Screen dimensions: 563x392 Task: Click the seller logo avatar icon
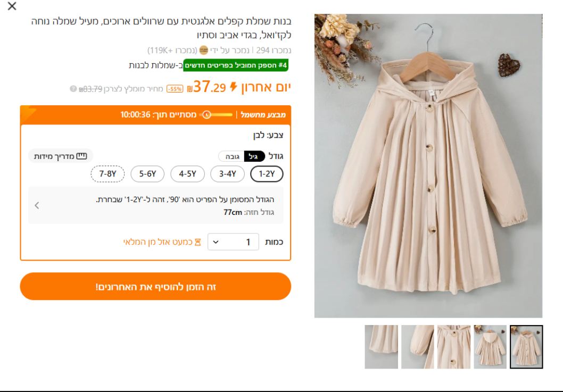coord(203,51)
